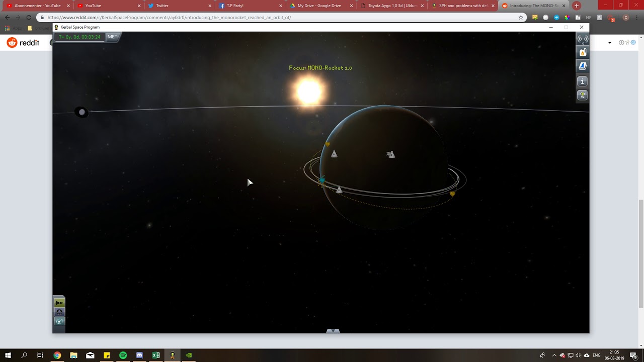Open Chrome from the taskbar

[57, 355]
